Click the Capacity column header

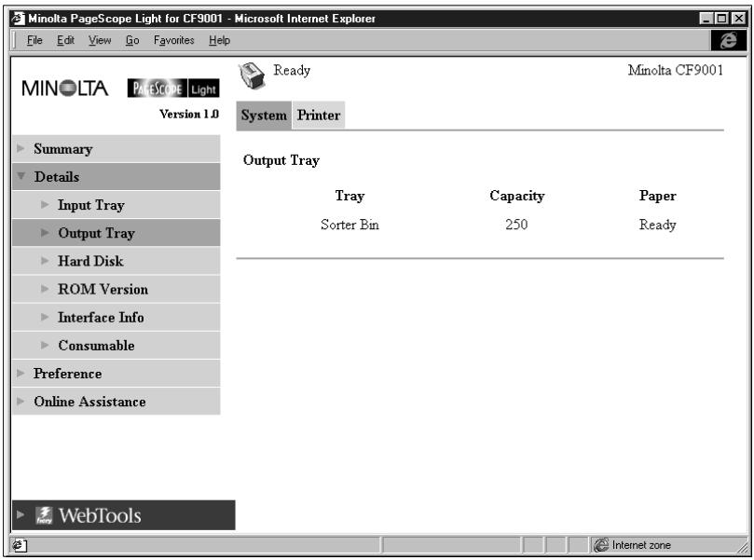coord(517,196)
